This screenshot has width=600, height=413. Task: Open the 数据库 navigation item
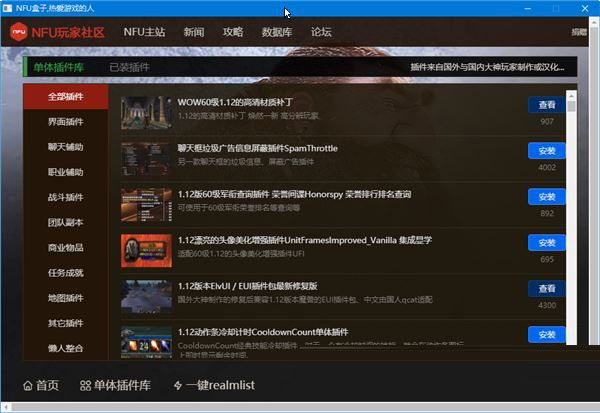(277, 32)
